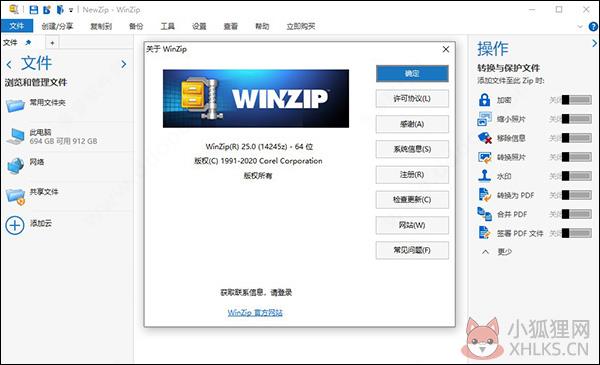
Task: Open 许可协议(L) in About dialog
Action: tap(412, 99)
